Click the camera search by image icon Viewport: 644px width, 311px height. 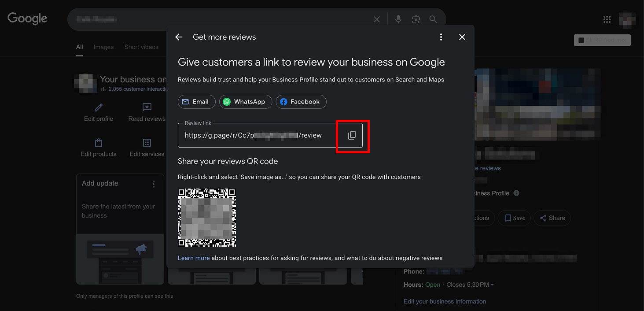(x=416, y=19)
